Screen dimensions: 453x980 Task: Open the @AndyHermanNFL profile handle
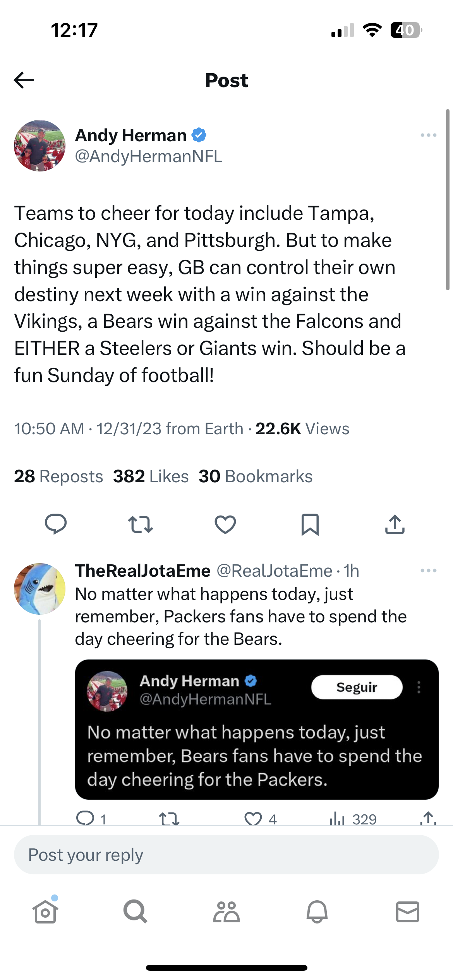[149, 156]
